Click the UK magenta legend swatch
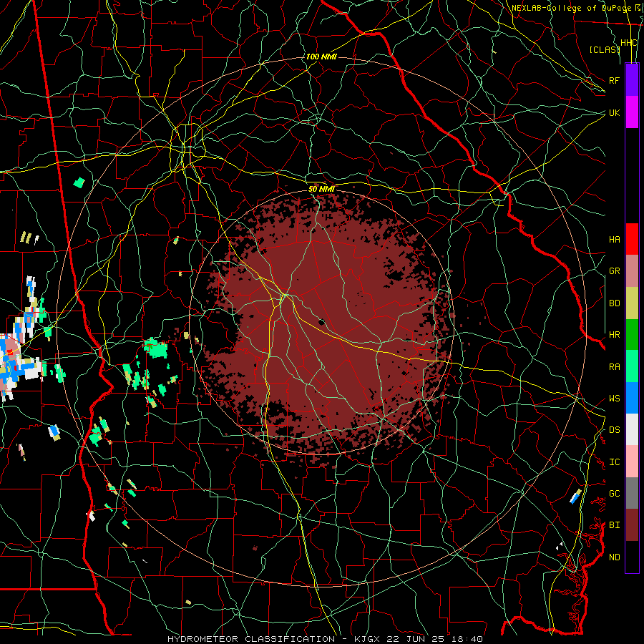Screen dimensions: 644x644 tap(632, 112)
